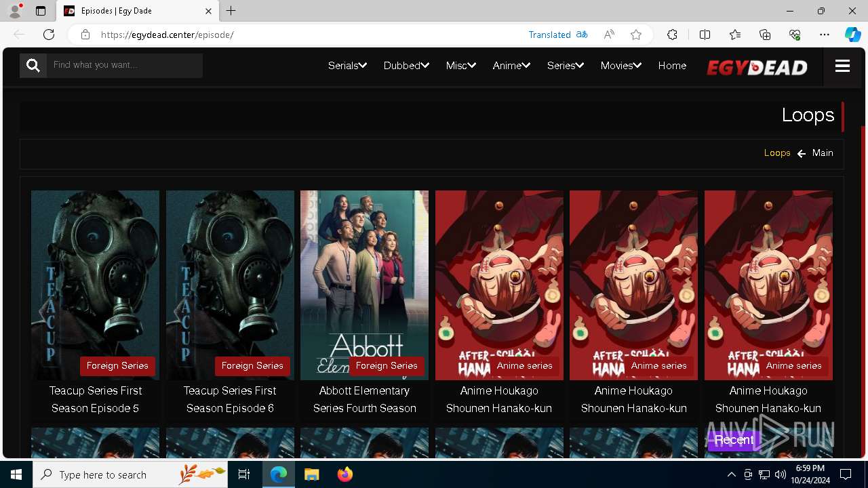Open the Windows Start menu

[x=16, y=474]
